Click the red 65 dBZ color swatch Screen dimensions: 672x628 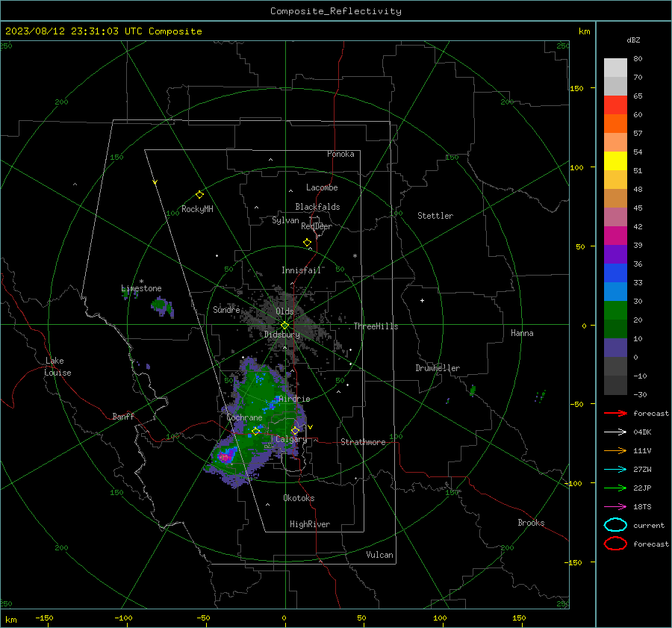tap(615, 105)
